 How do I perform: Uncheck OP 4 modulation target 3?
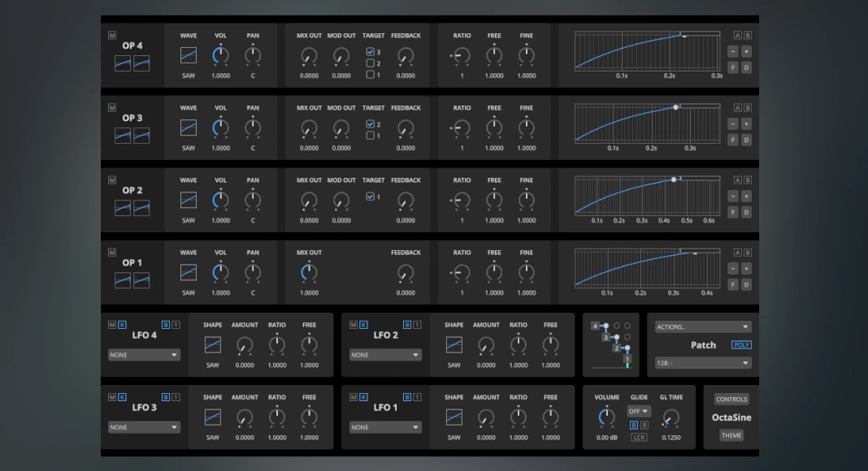(370, 52)
